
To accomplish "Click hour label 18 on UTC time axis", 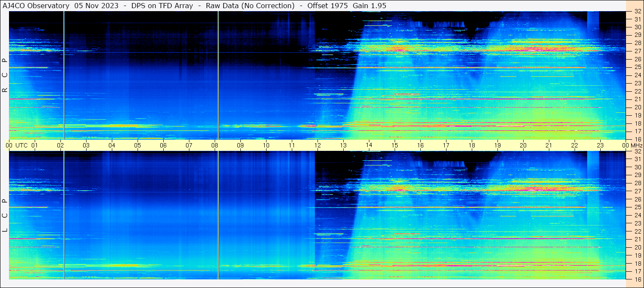I will [472, 145].
